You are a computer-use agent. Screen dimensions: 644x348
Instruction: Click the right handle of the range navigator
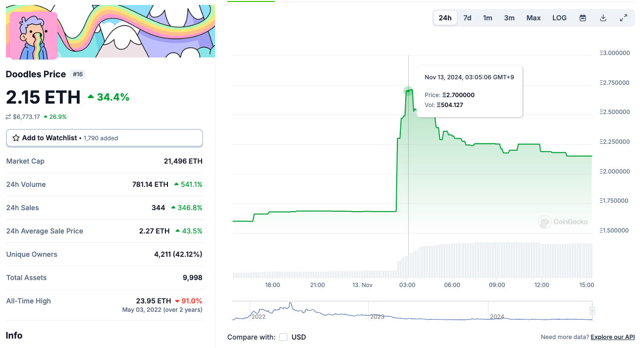pyautogui.click(x=592, y=311)
